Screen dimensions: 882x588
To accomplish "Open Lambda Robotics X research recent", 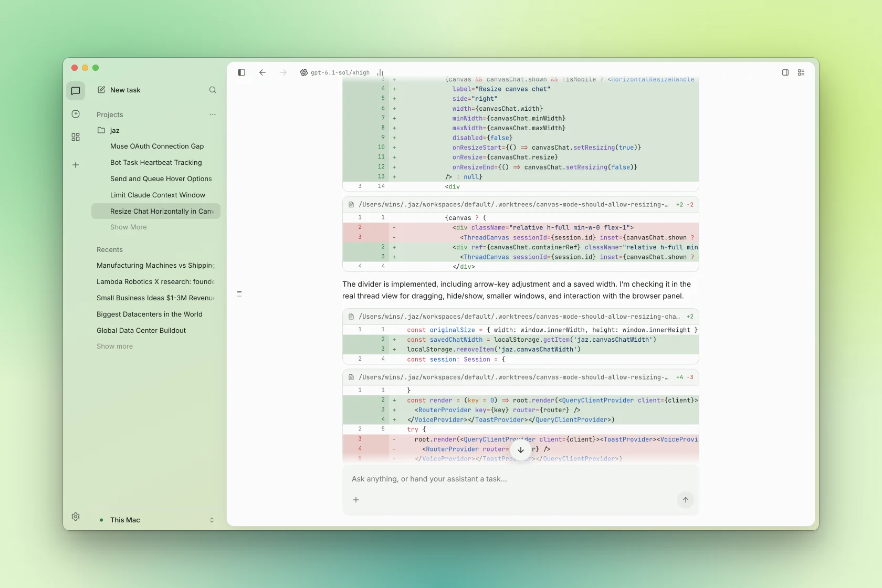I will [x=156, y=281].
